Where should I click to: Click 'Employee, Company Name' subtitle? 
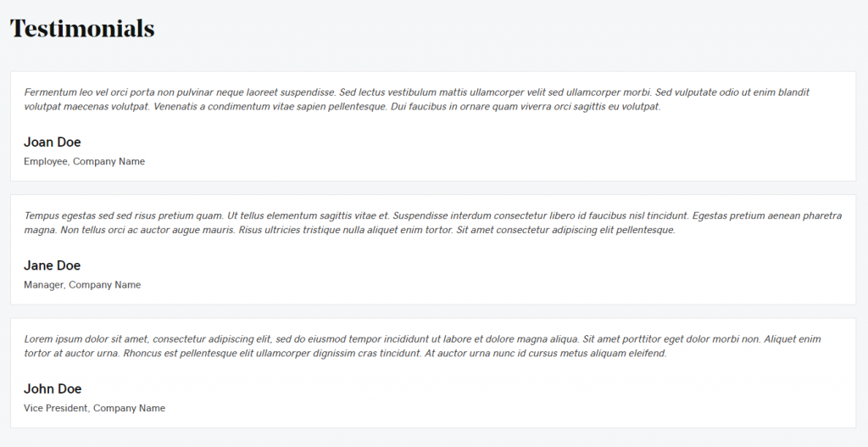[x=84, y=162]
